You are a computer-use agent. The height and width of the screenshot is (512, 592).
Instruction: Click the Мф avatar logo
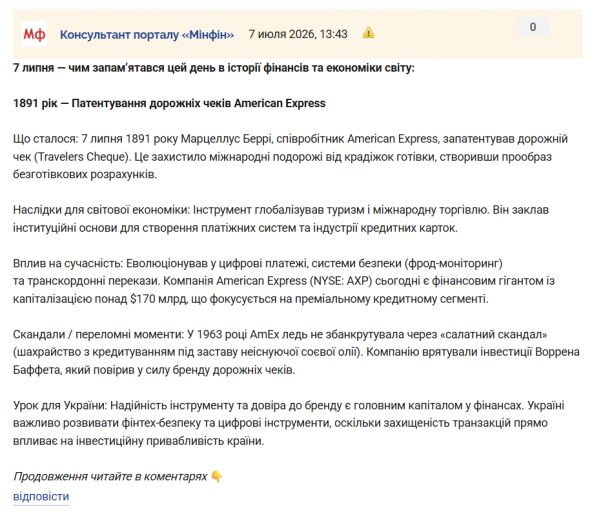pos(34,34)
